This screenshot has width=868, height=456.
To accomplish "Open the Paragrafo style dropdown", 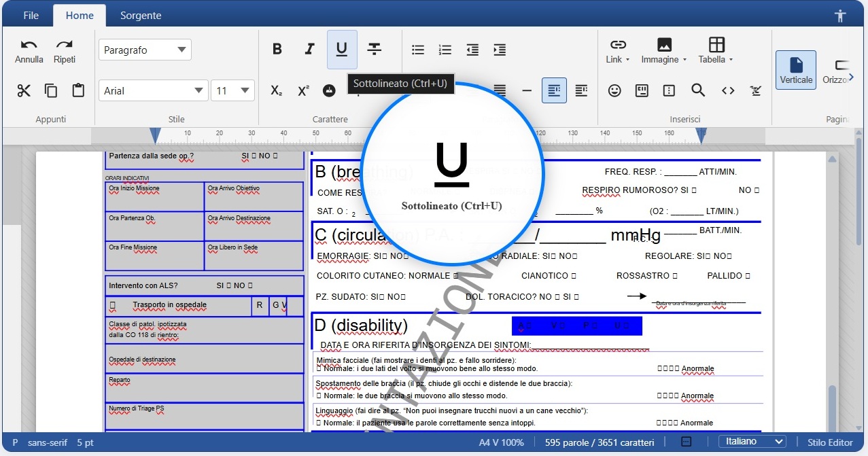I will click(145, 50).
